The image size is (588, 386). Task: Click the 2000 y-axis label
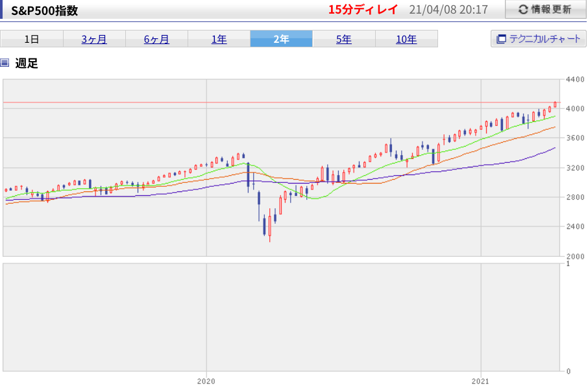tap(575, 256)
